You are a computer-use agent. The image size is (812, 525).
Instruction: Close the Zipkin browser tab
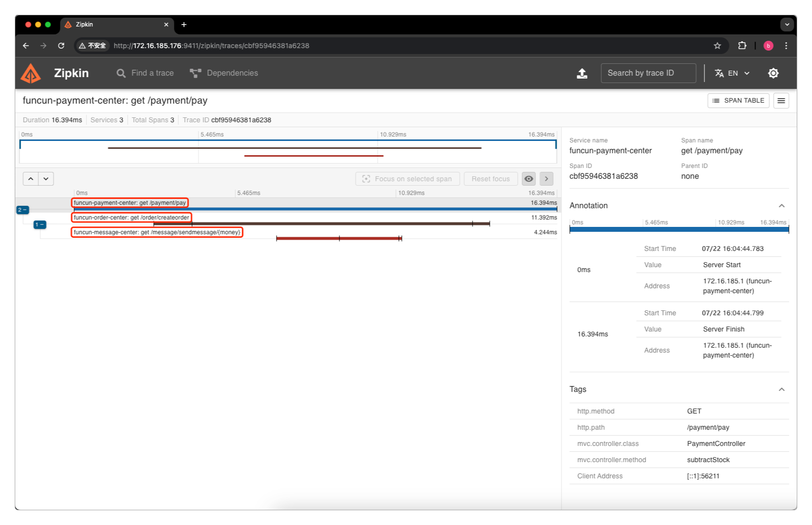tap(166, 25)
